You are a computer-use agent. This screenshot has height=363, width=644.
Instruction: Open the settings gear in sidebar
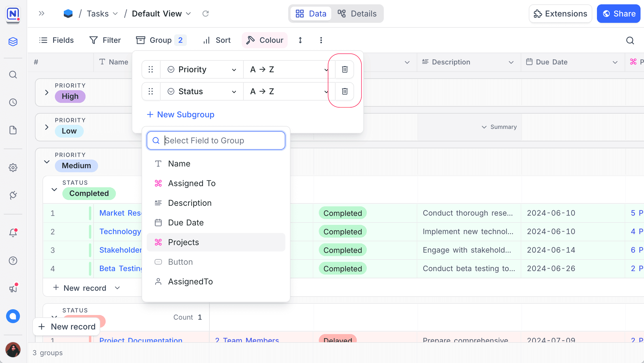(13, 168)
